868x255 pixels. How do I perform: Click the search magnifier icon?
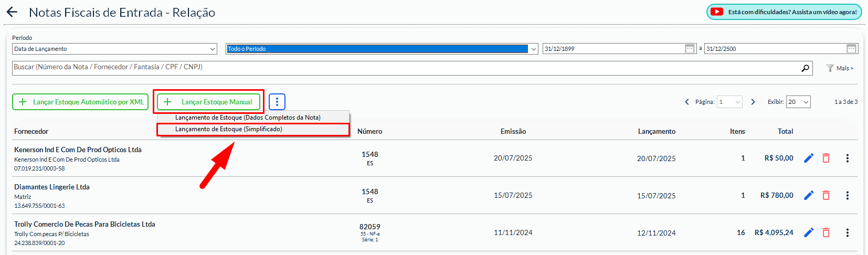[x=805, y=68]
